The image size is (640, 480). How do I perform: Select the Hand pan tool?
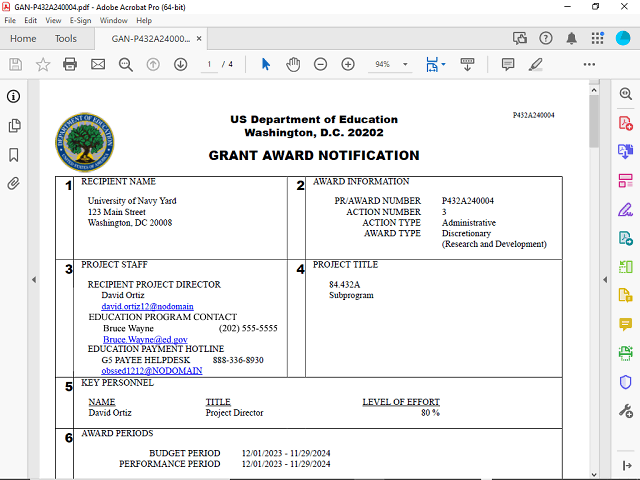(x=293, y=64)
